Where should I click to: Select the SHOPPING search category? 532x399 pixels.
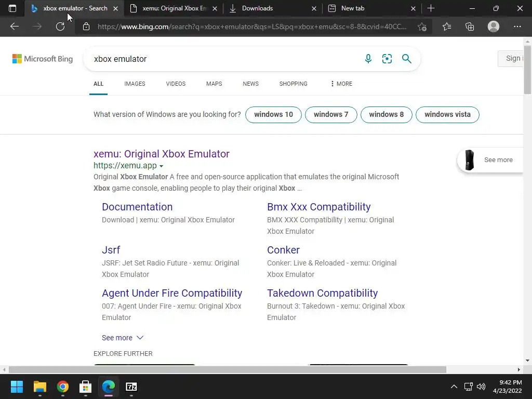pos(293,84)
